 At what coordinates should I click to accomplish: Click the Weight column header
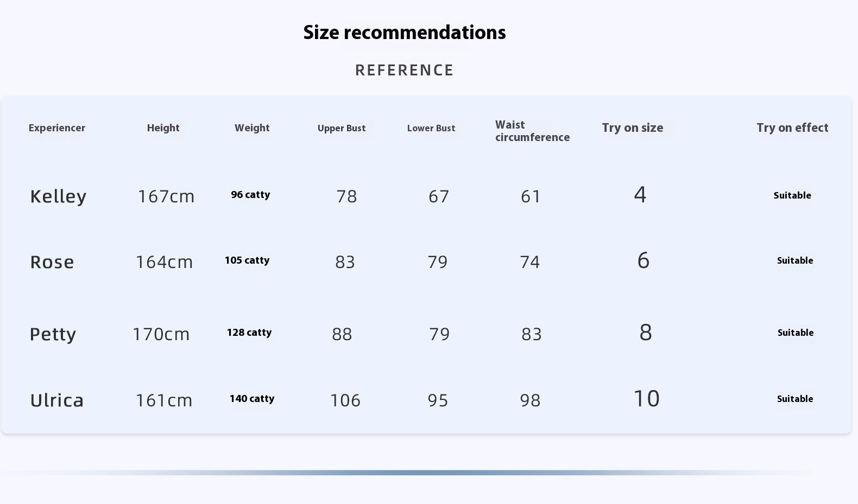[252, 128]
